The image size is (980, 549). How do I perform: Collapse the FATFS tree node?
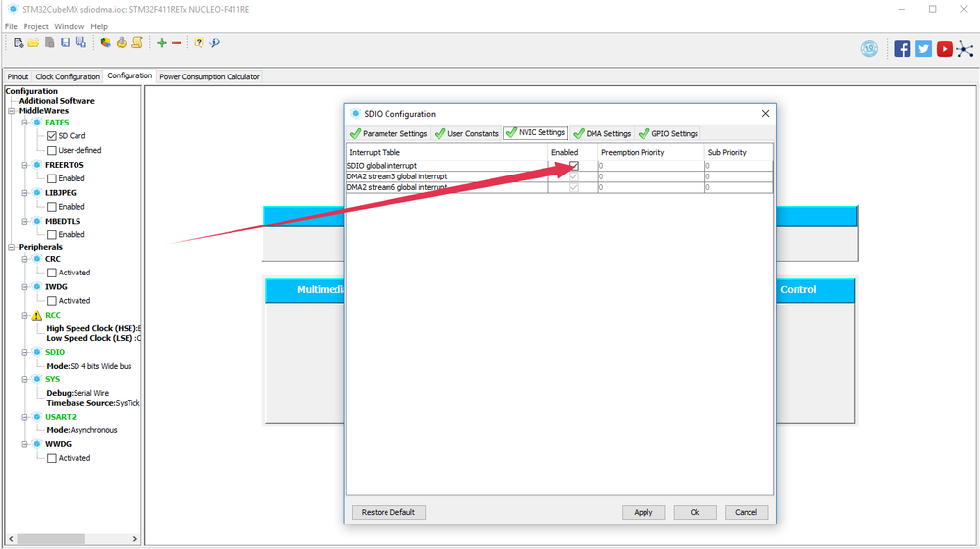pos(25,123)
